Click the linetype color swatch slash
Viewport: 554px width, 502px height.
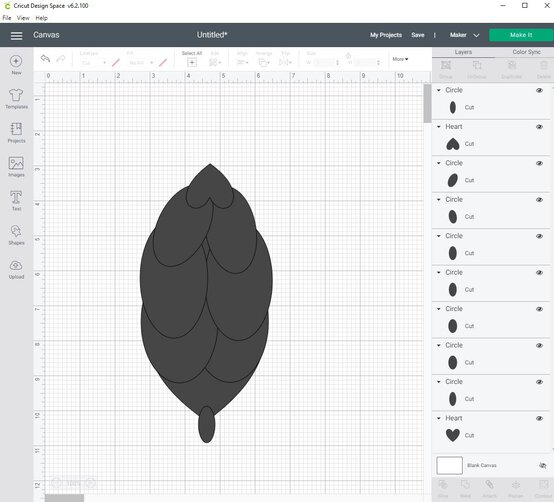(116, 63)
